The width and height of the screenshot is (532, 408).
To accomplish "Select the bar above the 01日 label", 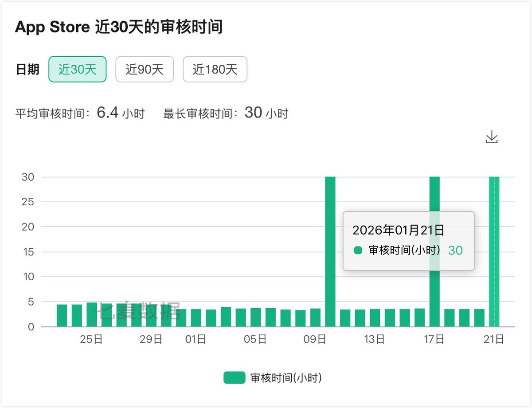I will 196,318.
